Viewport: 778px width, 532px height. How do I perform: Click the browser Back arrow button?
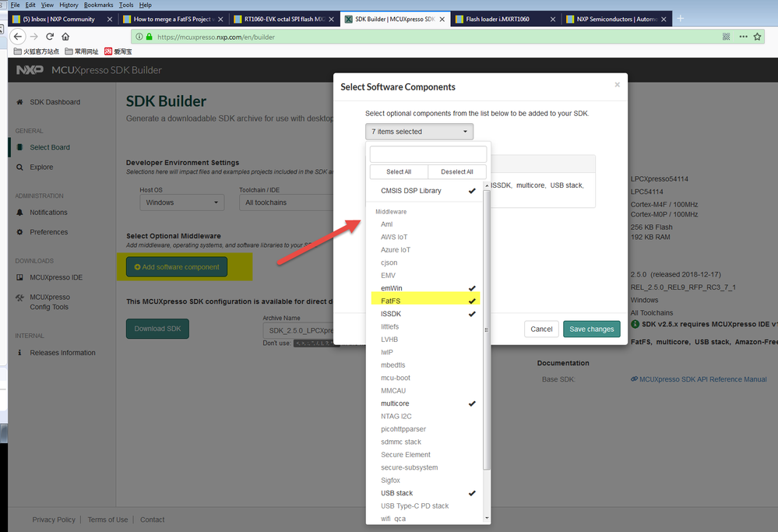(x=18, y=37)
